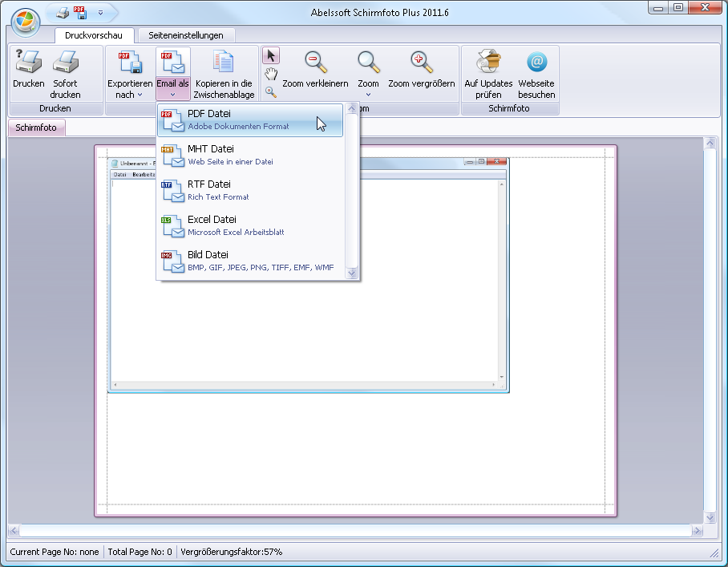This screenshot has width=728, height=567.
Task: Select the Schirmfoto document tab
Action: 36,128
